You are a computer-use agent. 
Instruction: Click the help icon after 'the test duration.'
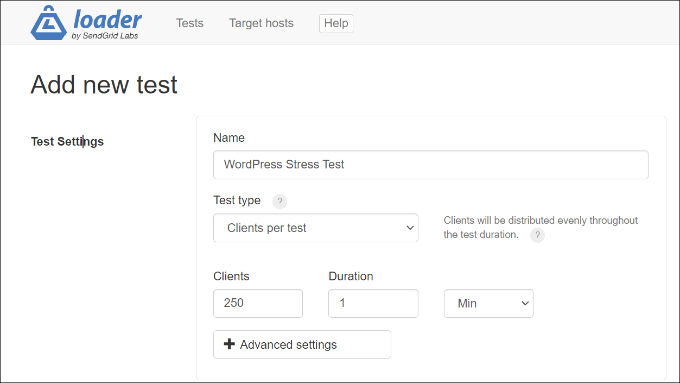coord(537,235)
